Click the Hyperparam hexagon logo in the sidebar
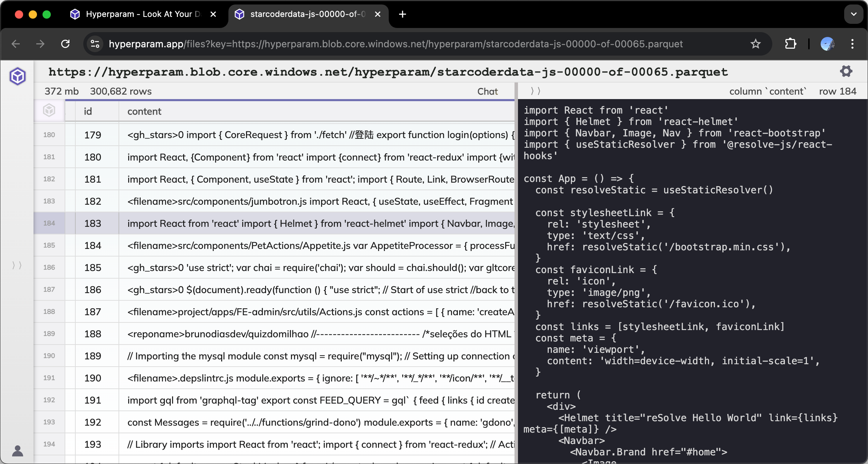The width and height of the screenshot is (868, 464). 17,76
